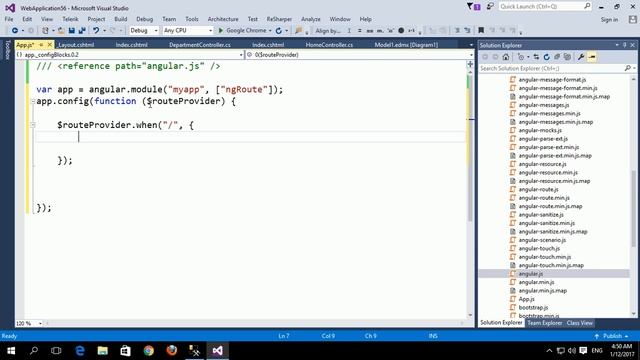This screenshot has height=360, width=640.
Task: Click the Publish button in status bar
Action: (x=612, y=336)
